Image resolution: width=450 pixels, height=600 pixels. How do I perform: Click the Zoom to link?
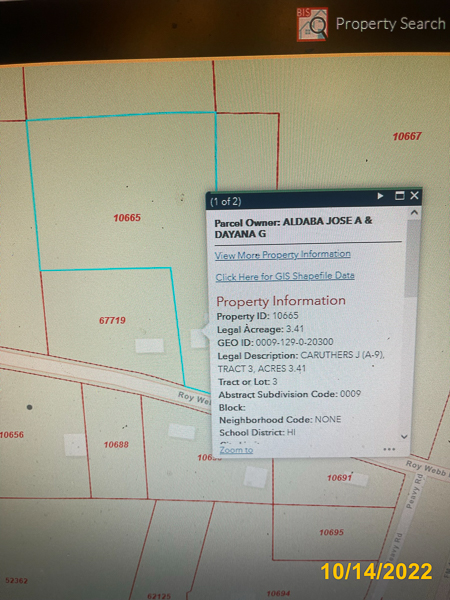point(236,450)
